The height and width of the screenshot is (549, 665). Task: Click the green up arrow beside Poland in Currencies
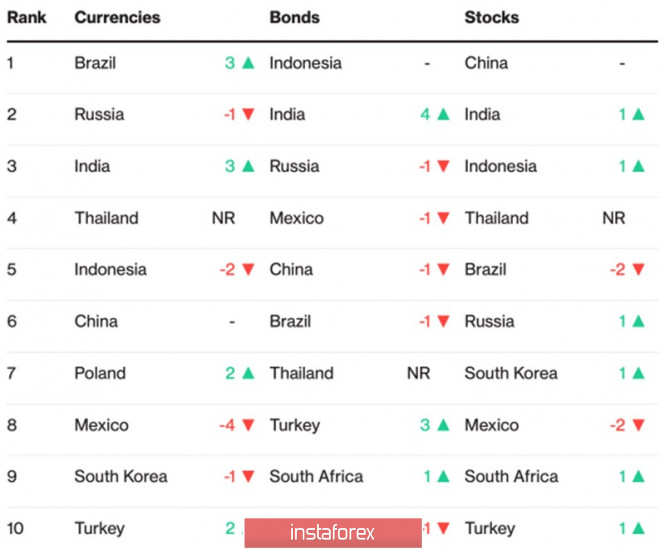248,373
